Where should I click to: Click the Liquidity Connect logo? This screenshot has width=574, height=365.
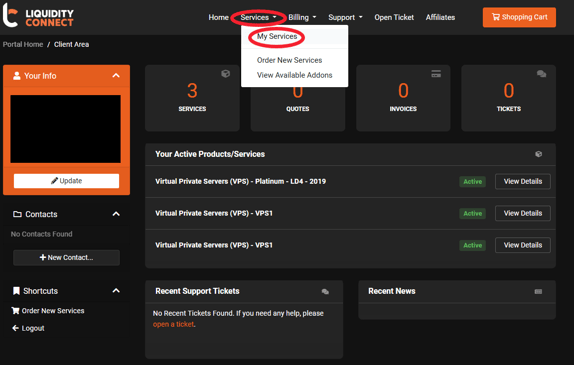pyautogui.click(x=38, y=15)
